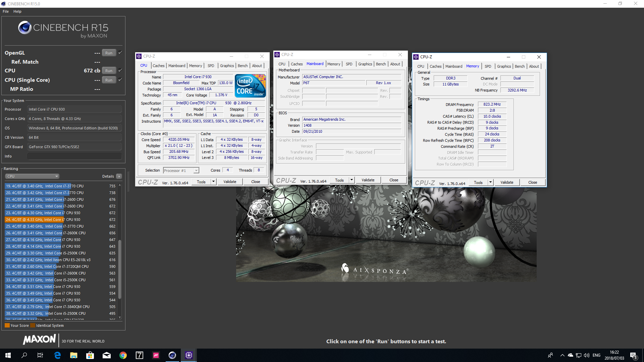Click the Info input field
The image size is (644, 362).
click(74, 156)
